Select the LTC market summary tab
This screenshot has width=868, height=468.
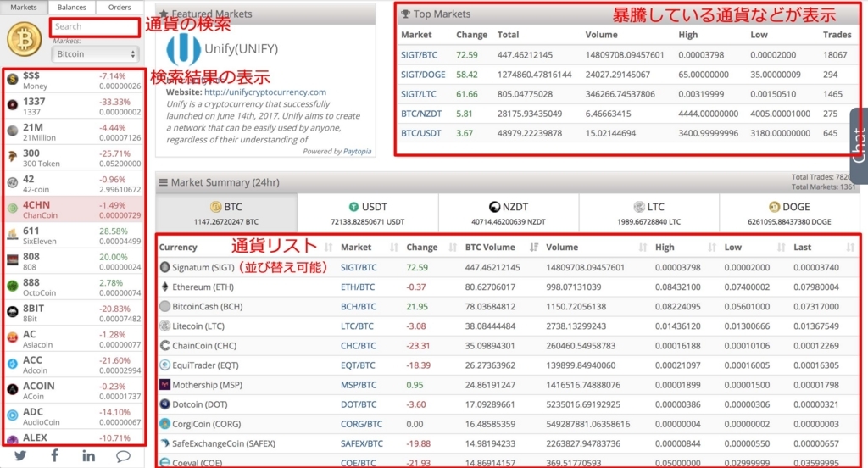[648, 214]
